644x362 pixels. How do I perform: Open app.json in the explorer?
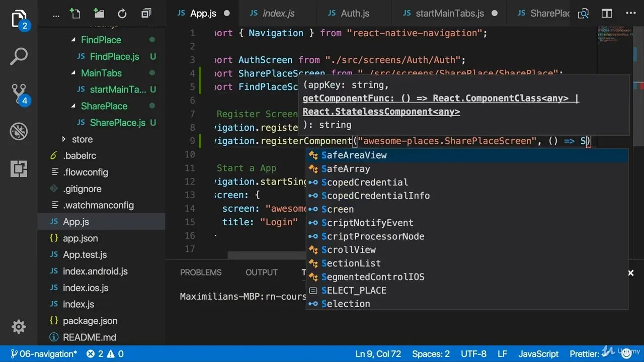point(80,238)
